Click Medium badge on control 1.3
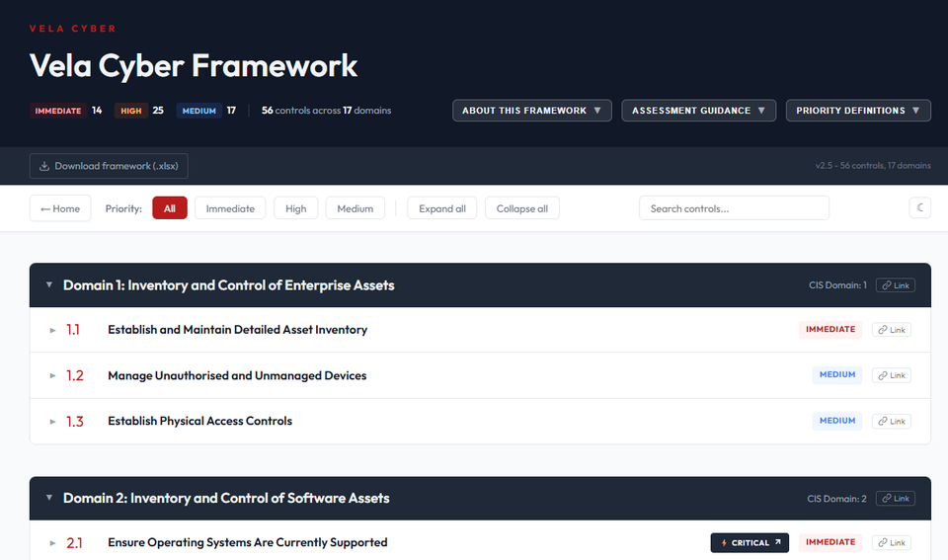 point(837,421)
